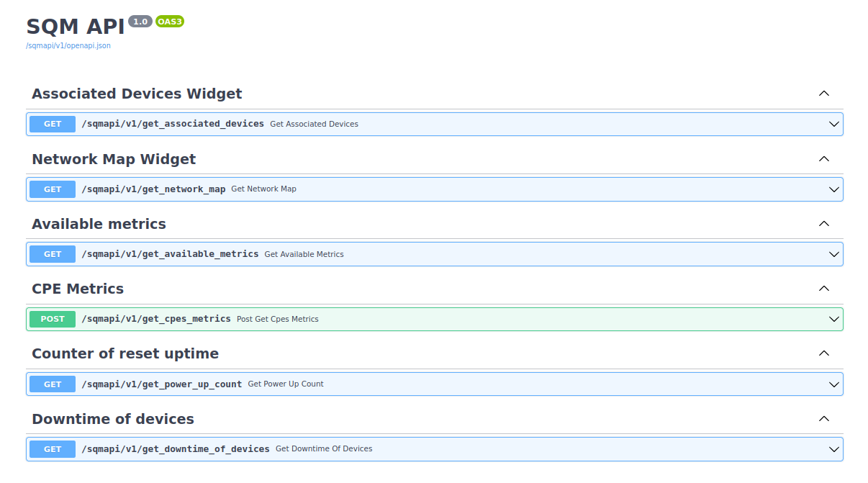Screen dimensions: 868x483
Task: Expand get_network_map endpoint chevron
Action: click(x=833, y=189)
